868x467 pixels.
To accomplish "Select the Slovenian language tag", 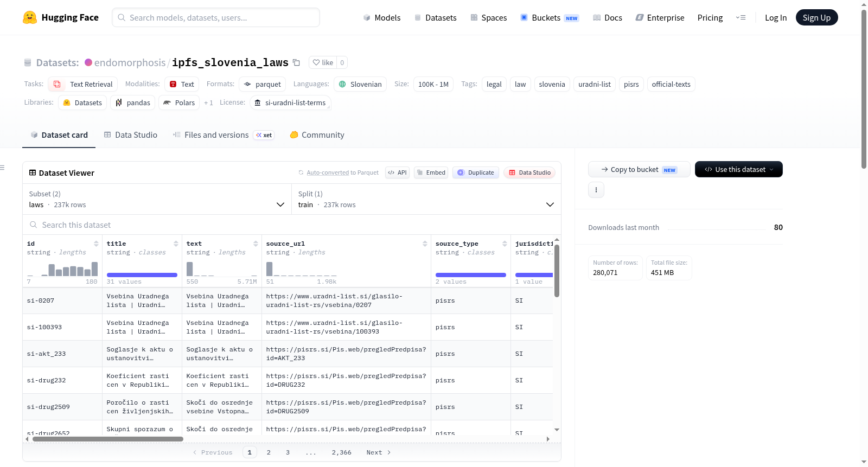I will 360,84.
